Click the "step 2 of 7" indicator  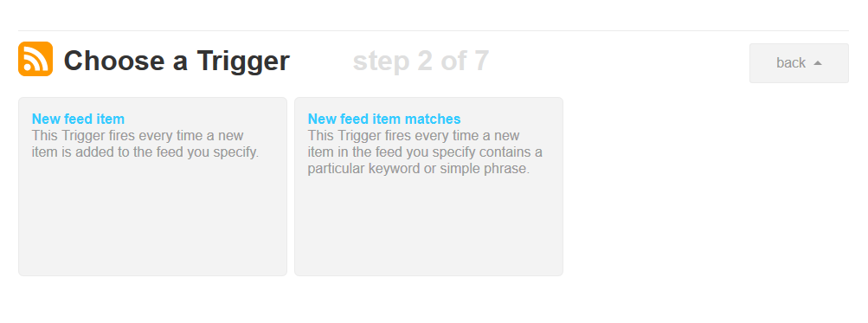[x=421, y=61]
